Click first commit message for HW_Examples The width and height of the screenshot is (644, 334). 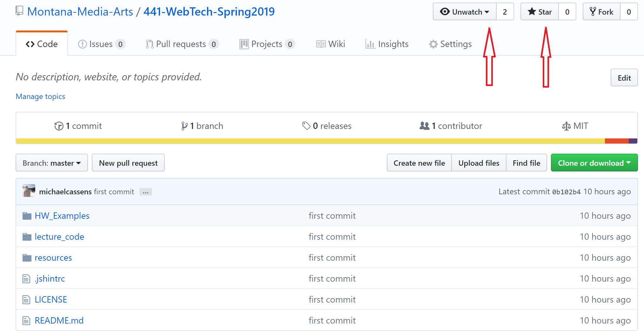[x=332, y=216]
